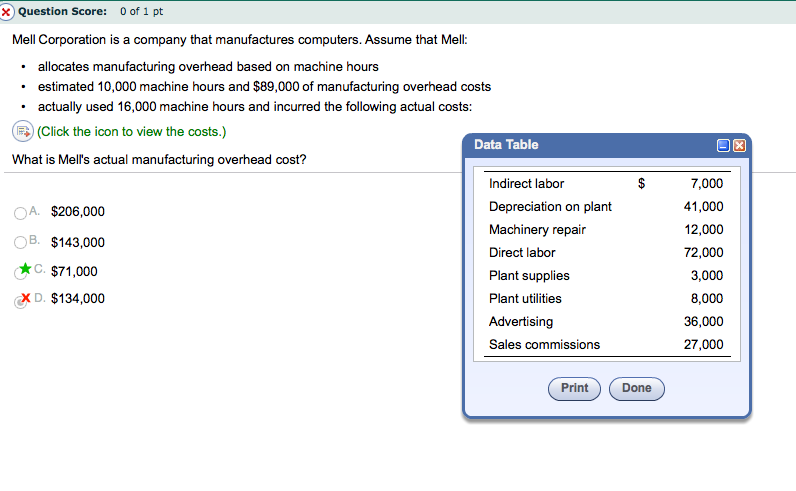Viewport: 796px width, 491px height.
Task: Select answer B $143,000
Action: 20,243
